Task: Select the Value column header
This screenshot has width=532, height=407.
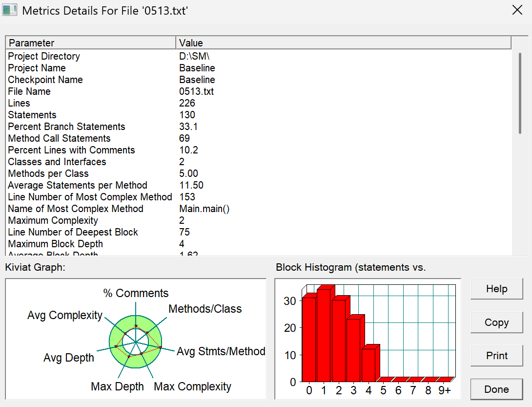Action: point(343,43)
